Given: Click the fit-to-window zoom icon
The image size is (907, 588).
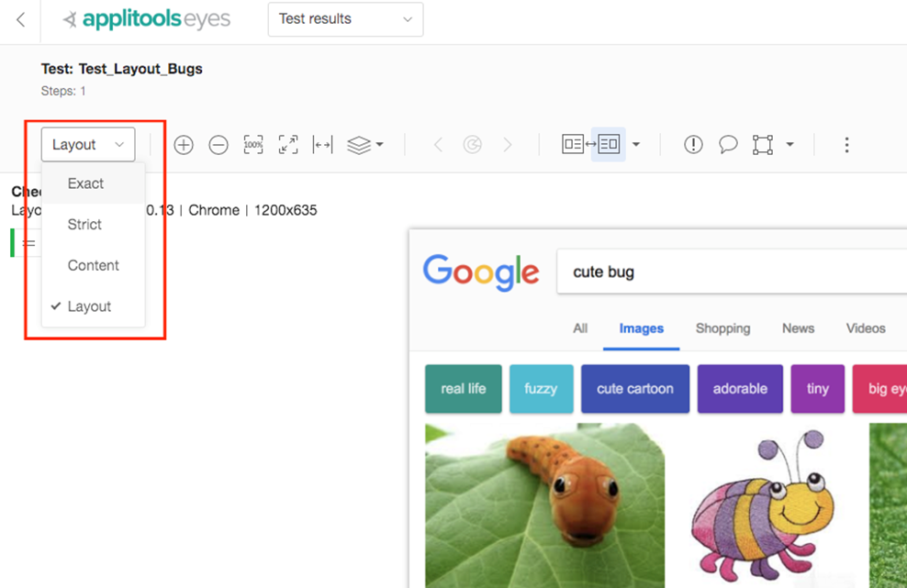Looking at the screenshot, I should [x=288, y=144].
